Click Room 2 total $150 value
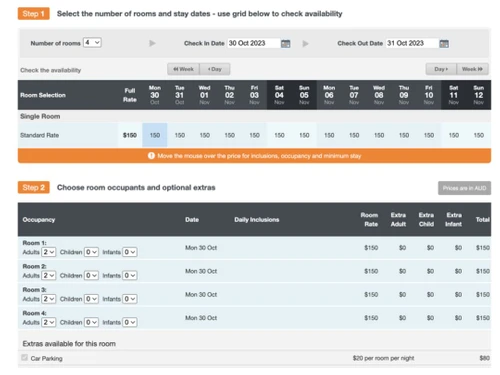The height and width of the screenshot is (375, 500). coord(483,271)
